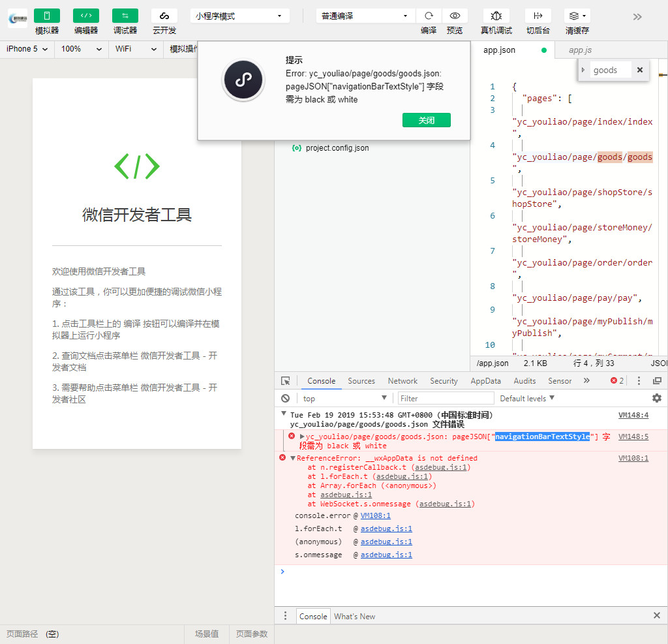Collapse the timestamped log group triangle

point(284,414)
